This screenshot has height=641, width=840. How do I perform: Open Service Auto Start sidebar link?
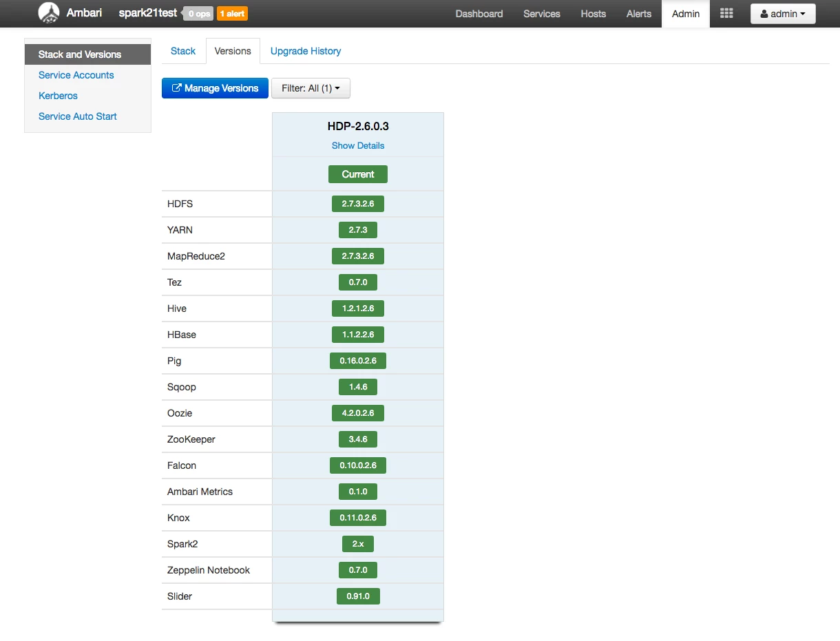click(x=78, y=116)
